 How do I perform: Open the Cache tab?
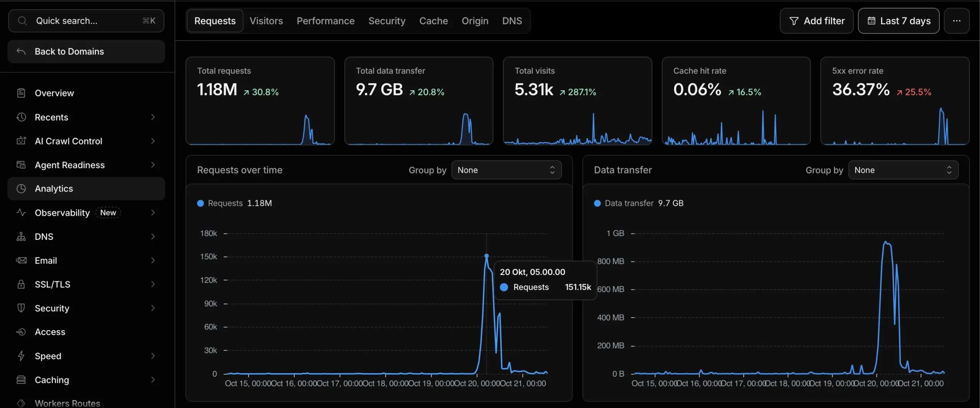point(433,21)
